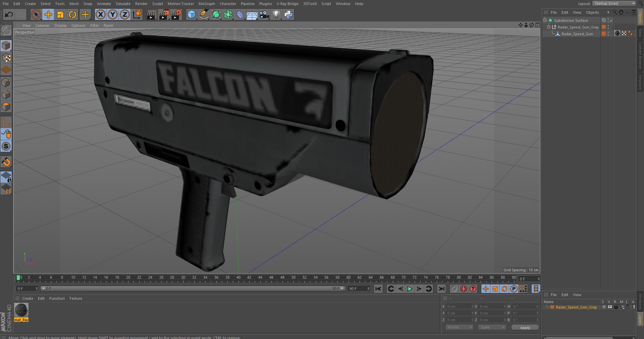
Task: Enable Texture mode in left toolbar
Action: [6, 58]
